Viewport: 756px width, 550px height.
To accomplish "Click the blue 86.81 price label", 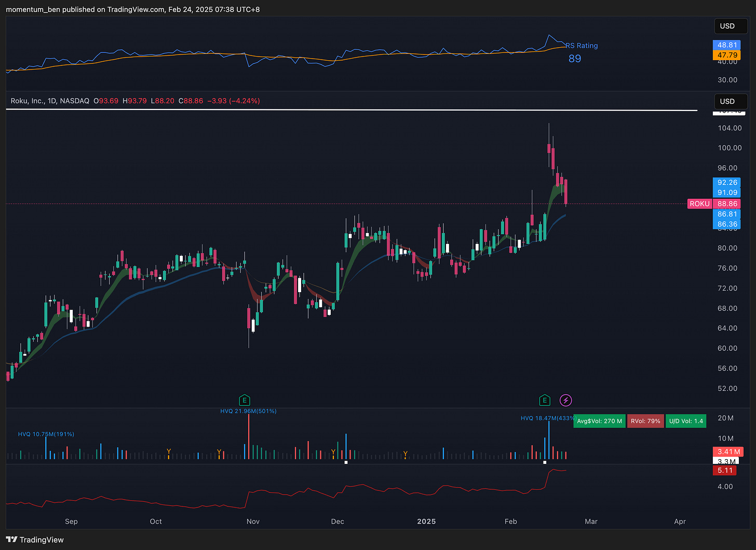I will click(x=727, y=214).
